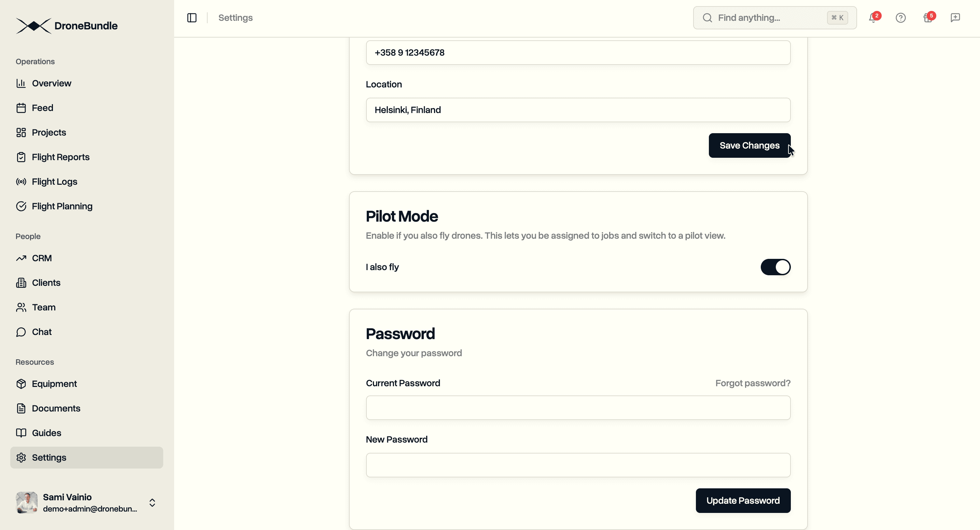Open Flight Logs from the sidebar
This screenshot has width=980, height=530.
[x=54, y=182]
